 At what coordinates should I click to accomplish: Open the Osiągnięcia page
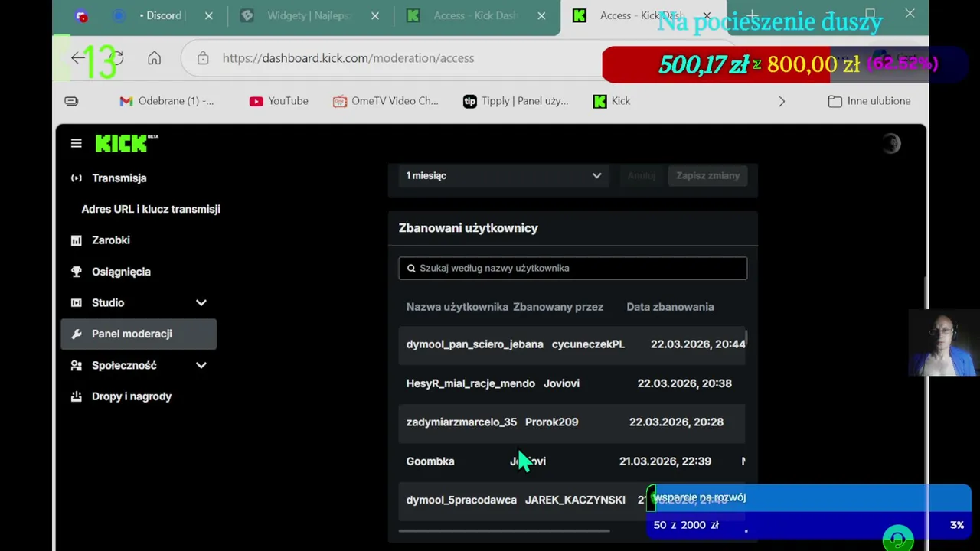coord(121,272)
